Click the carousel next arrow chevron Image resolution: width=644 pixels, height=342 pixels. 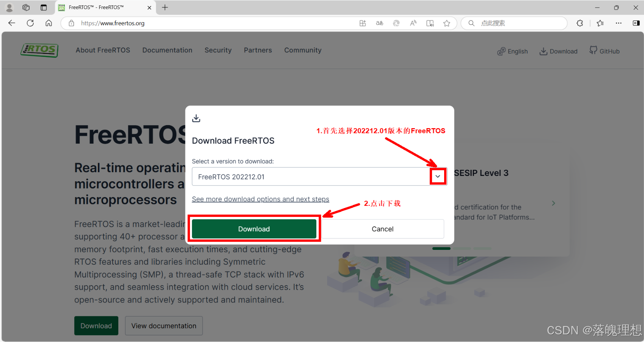click(x=553, y=203)
